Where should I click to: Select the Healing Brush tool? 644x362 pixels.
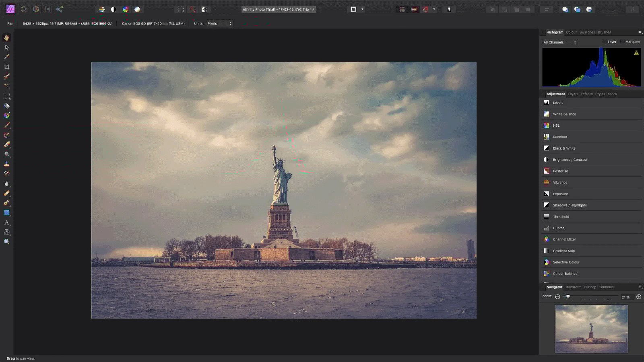6,193
